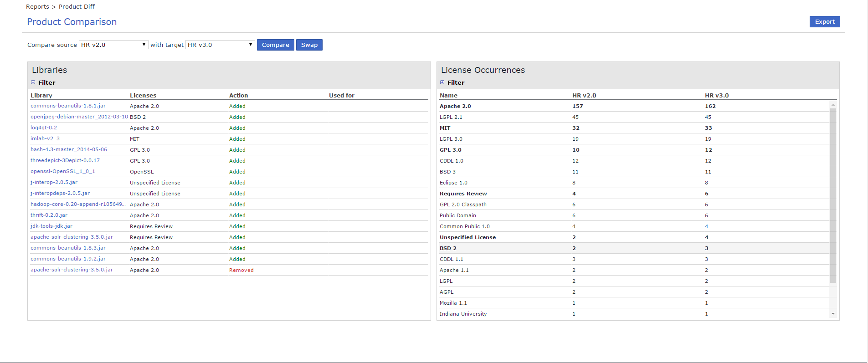
Task: Click the Name column header in License Occurrences
Action: tap(448, 95)
